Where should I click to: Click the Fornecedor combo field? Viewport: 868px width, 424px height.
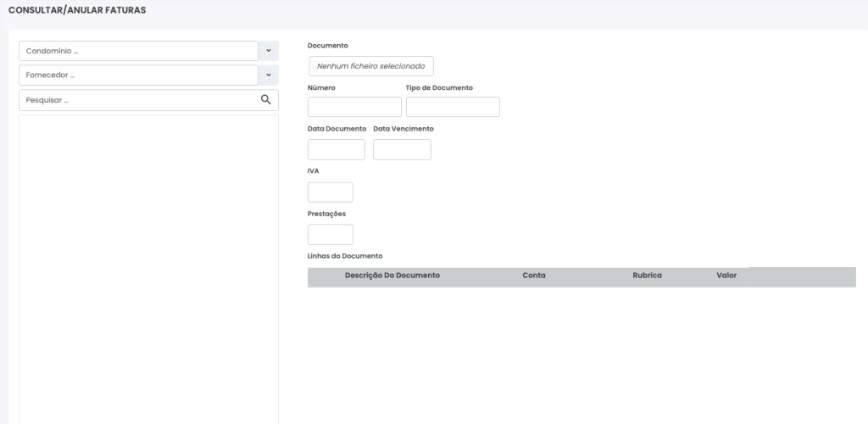[x=138, y=75]
